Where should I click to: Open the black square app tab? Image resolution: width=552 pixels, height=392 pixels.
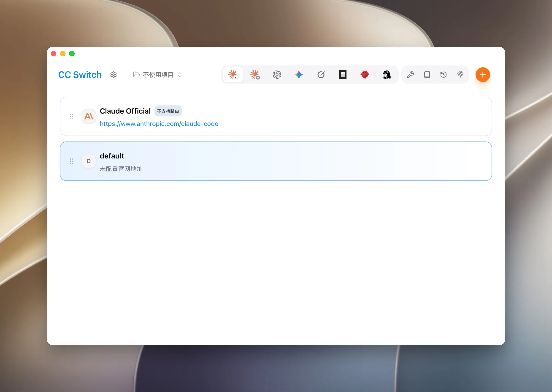[343, 75]
